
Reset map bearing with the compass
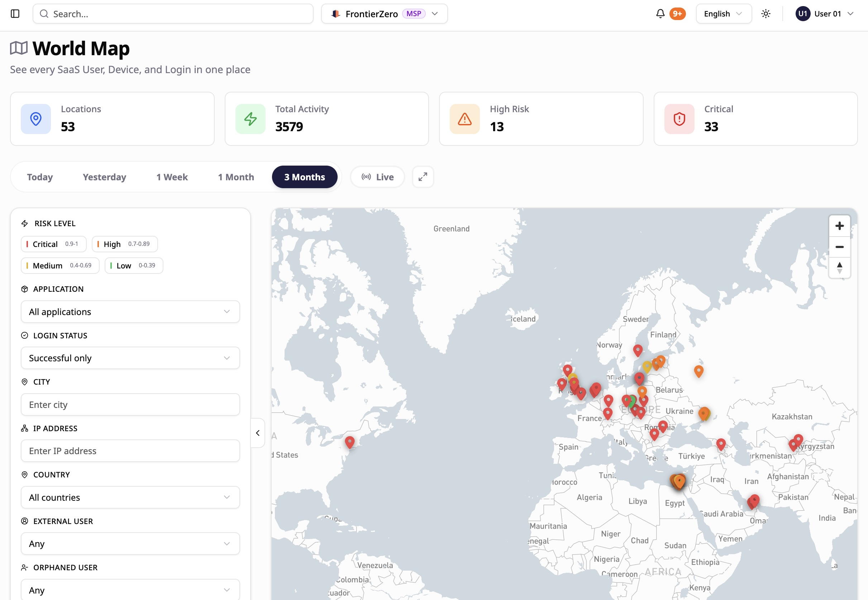(839, 268)
